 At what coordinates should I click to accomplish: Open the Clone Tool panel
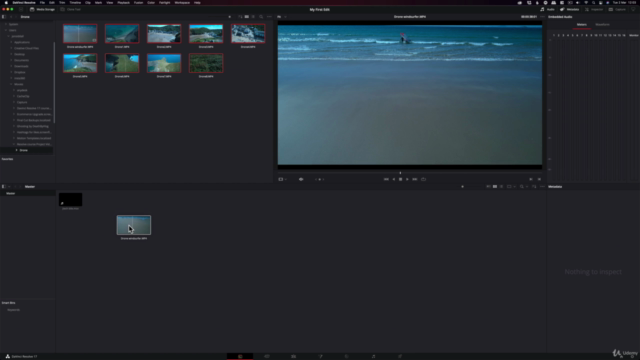click(71, 9)
